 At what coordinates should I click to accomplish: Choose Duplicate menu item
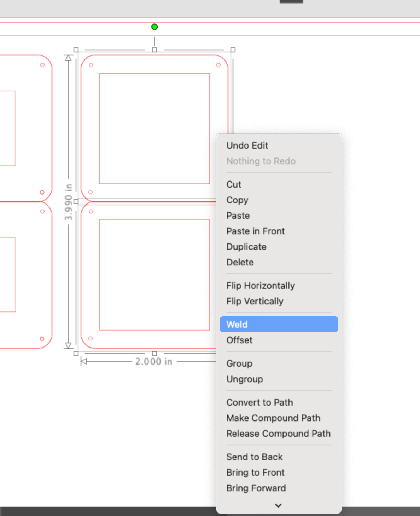246,247
